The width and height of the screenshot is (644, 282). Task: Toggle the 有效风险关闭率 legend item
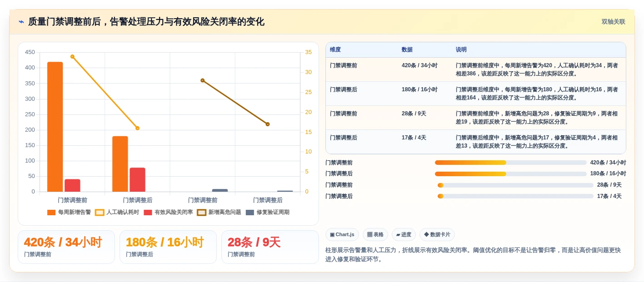[168, 212]
